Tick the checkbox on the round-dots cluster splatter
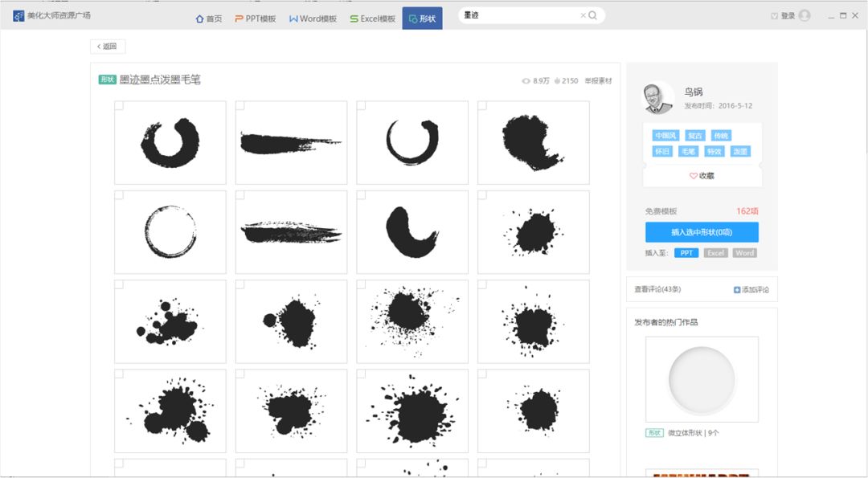The width and height of the screenshot is (868, 478). (119, 284)
